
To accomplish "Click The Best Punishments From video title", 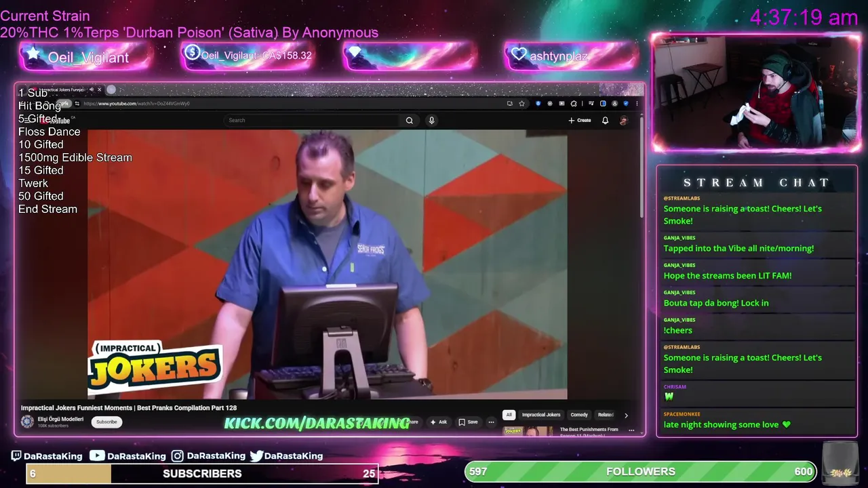I will [589, 429].
